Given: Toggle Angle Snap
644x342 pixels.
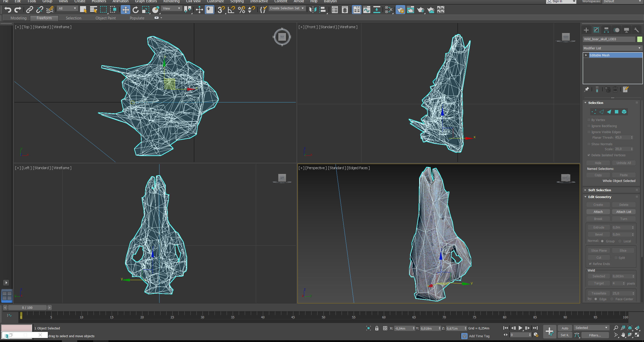Looking at the screenshot, I should pos(231,10).
